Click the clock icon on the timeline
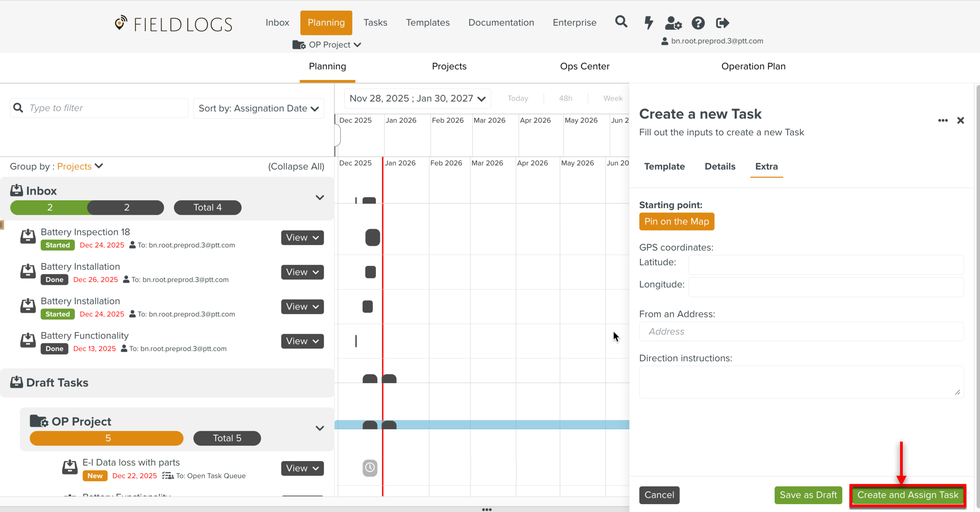This screenshot has height=512, width=980. (370, 468)
